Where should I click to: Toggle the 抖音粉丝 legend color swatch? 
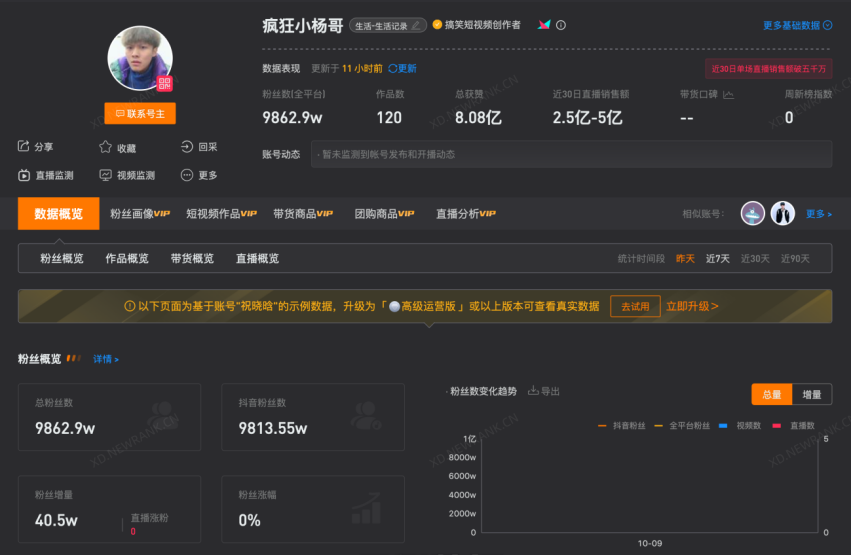pos(602,426)
